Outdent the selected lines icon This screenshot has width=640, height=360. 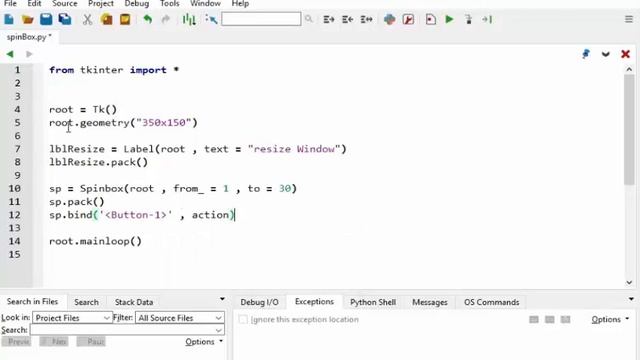[x=347, y=19]
